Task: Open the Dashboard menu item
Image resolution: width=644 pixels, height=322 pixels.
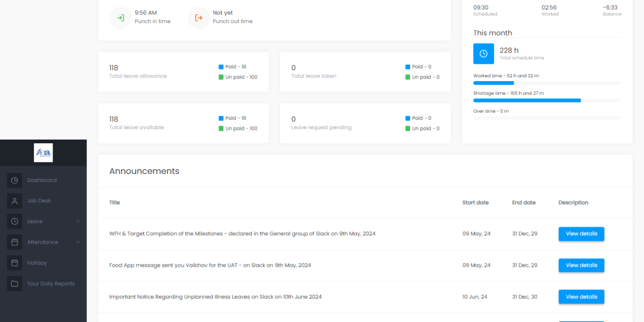Action: (x=42, y=180)
